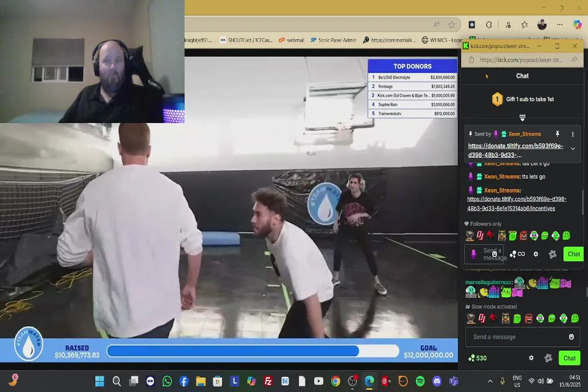Screen dimensions: 588x392
Task: Click the tray microphone icon
Action: [x=503, y=381]
